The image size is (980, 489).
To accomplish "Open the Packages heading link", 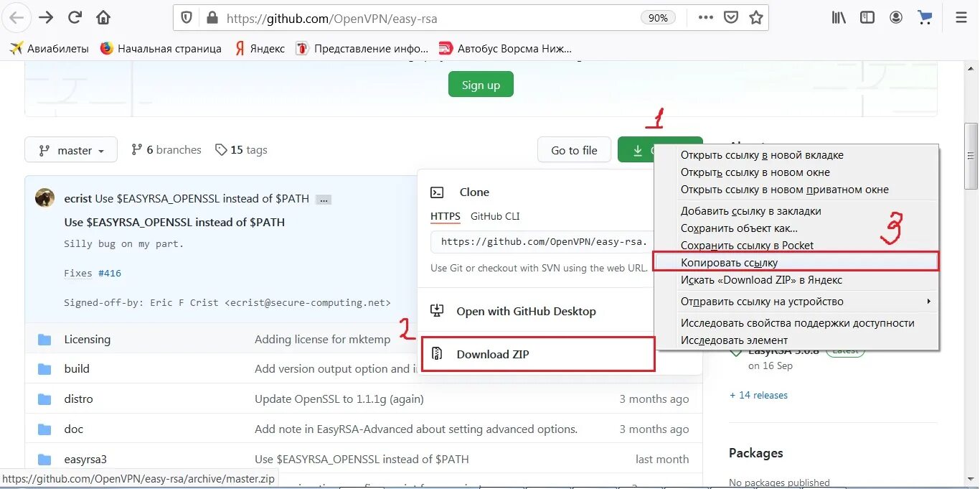I will (x=755, y=453).
